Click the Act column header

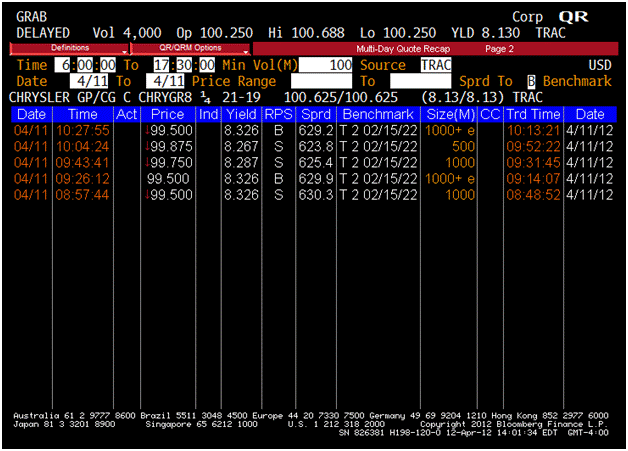coord(127,115)
